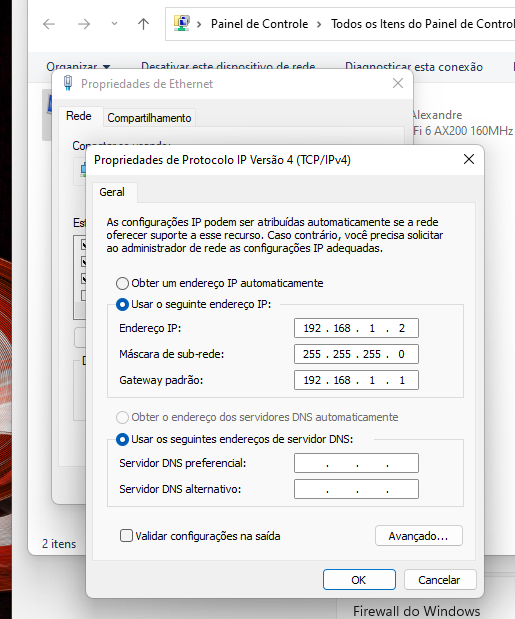Click the Back navigation arrow

tap(49, 24)
